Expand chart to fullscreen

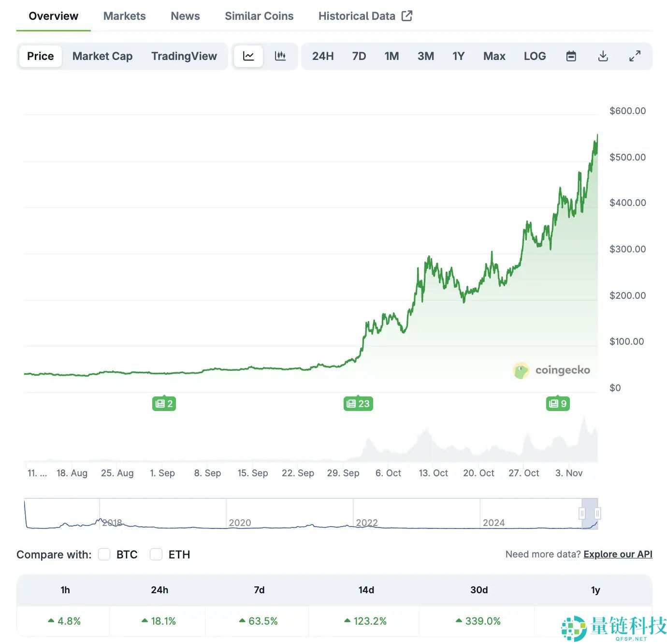tap(635, 56)
